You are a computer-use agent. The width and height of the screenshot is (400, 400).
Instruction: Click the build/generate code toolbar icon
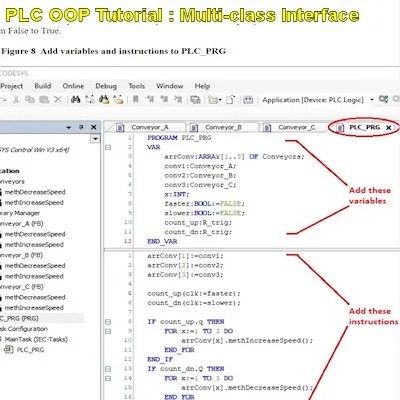click(x=195, y=100)
